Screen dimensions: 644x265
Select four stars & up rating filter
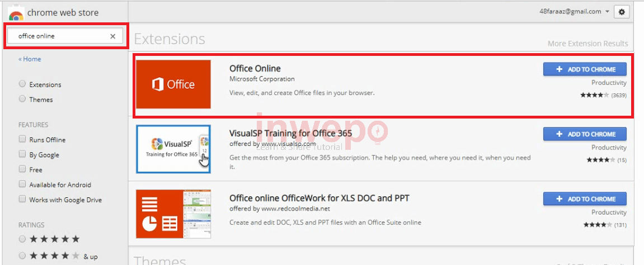[x=22, y=256]
